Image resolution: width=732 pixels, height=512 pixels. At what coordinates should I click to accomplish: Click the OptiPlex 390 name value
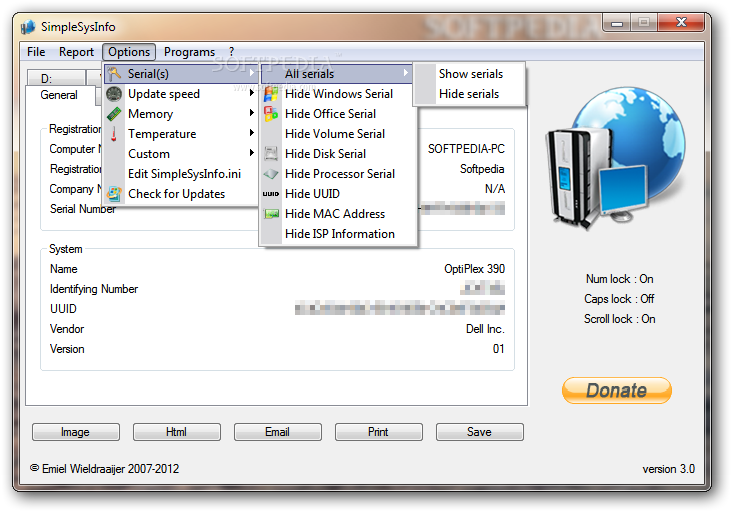[474, 269]
